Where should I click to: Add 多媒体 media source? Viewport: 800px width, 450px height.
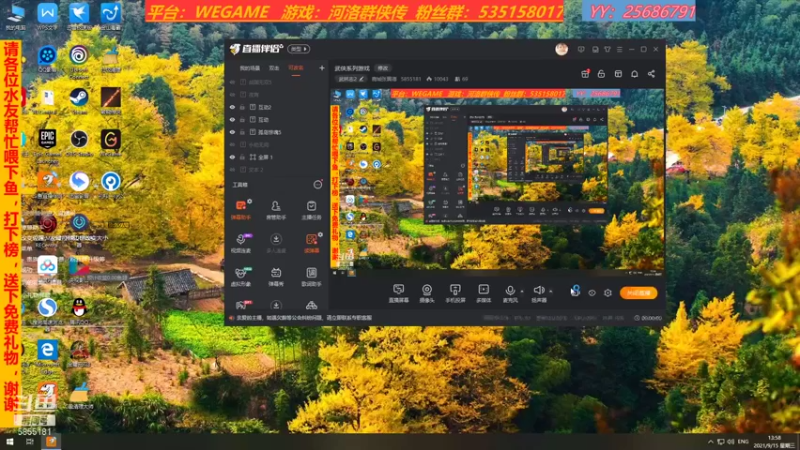(483, 293)
